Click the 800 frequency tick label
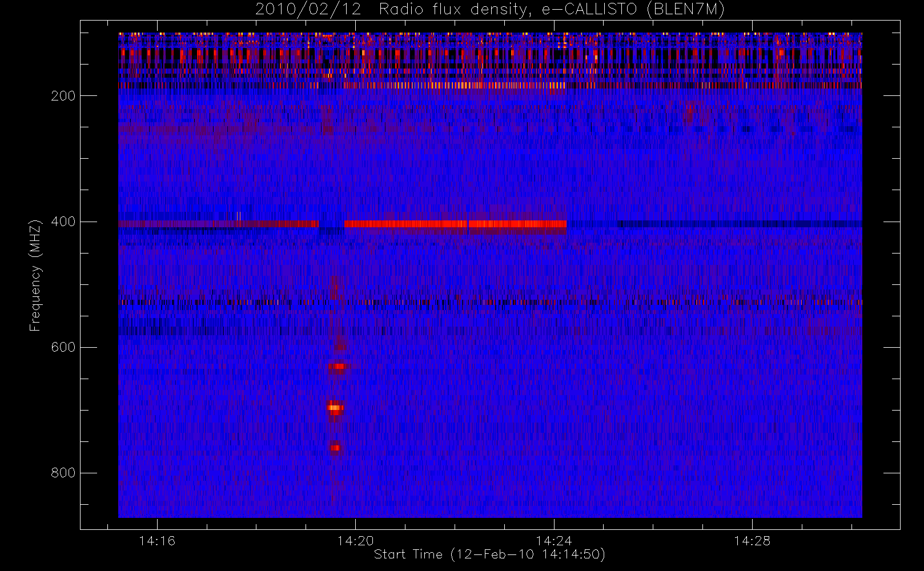This screenshot has height=571, width=924. pos(63,473)
